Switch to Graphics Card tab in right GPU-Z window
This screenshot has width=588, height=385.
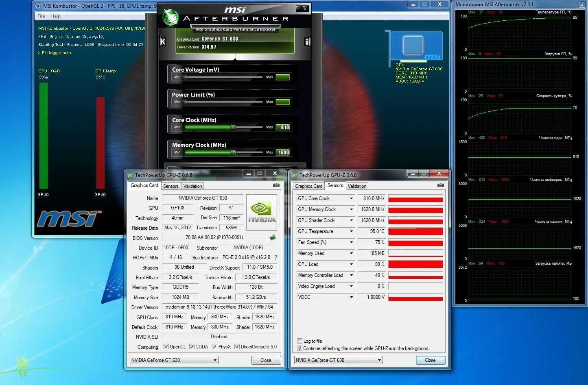pyautogui.click(x=308, y=186)
